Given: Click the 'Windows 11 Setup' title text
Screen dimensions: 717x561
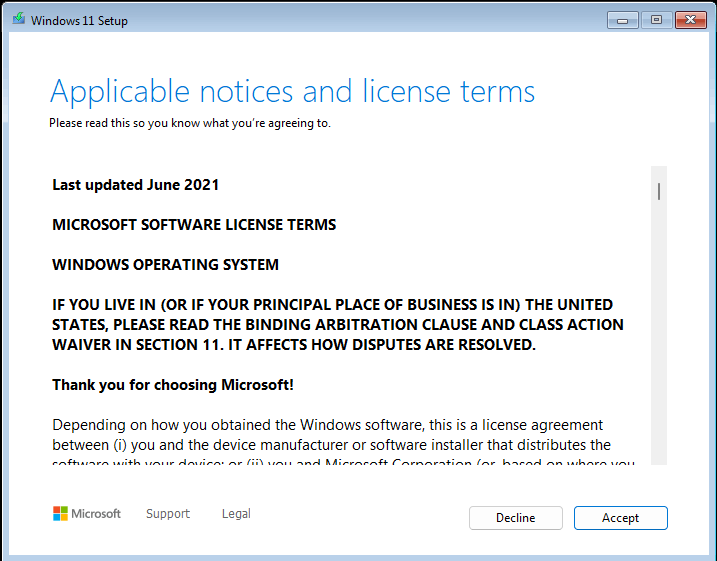Looking at the screenshot, I should [79, 21].
